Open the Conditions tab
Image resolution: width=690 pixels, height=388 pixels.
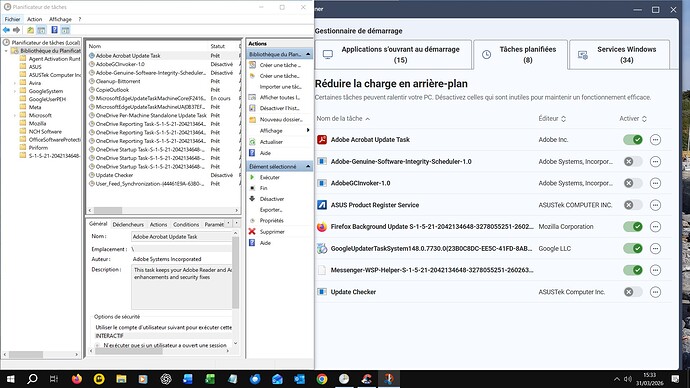click(x=186, y=224)
